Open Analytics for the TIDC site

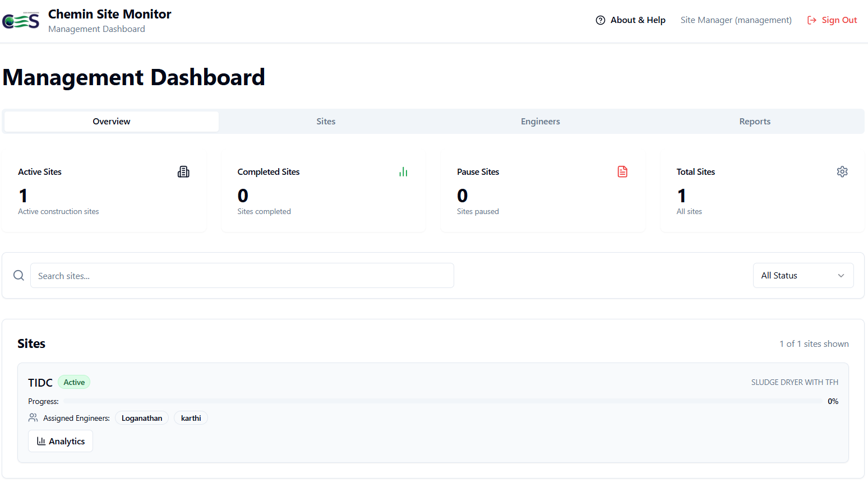coord(61,441)
